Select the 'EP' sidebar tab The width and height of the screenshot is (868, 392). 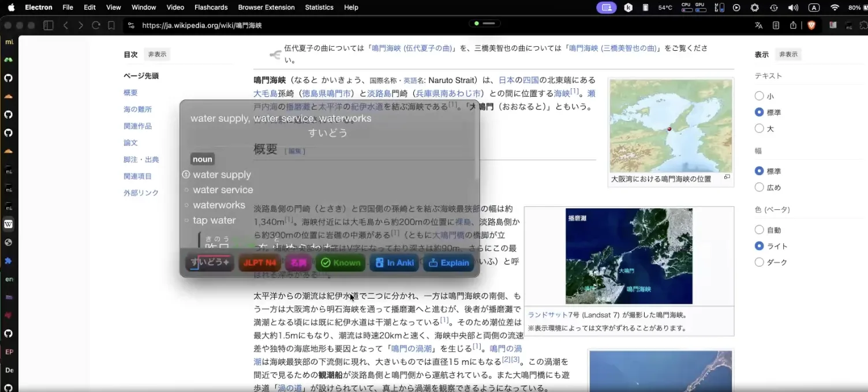point(9,352)
